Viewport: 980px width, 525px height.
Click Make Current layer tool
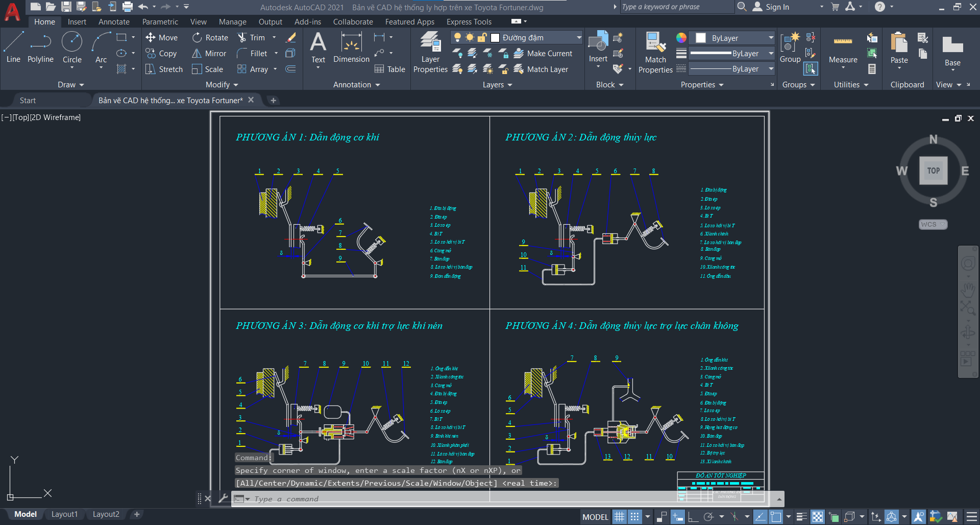coord(543,53)
